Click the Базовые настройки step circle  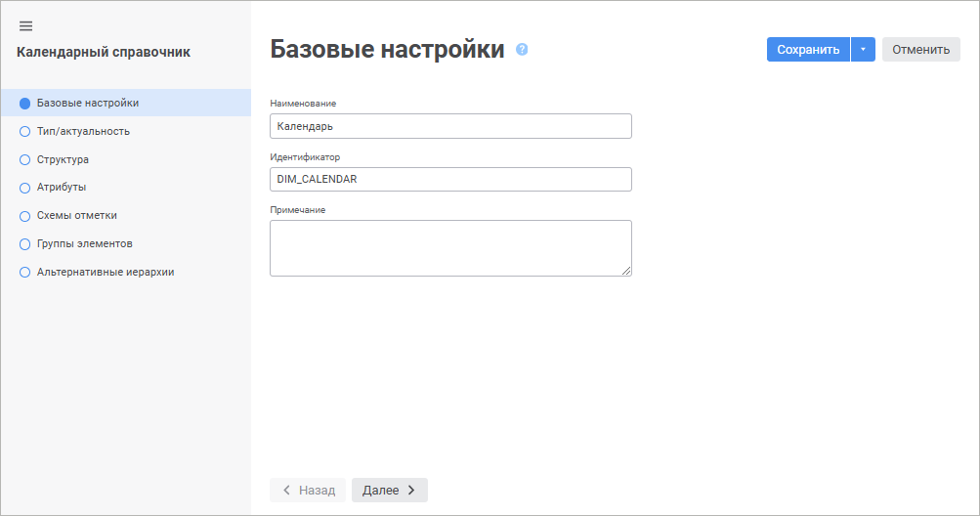pos(25,103)
